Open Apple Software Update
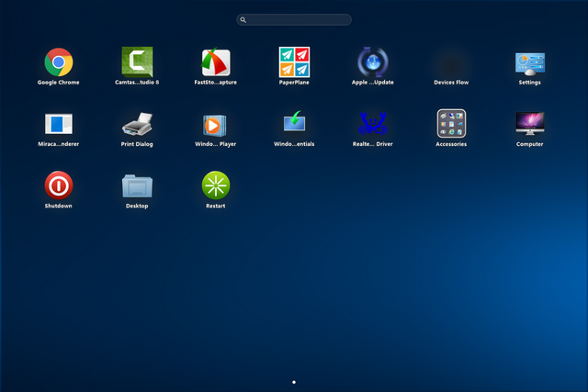Image resolution: width=588 pixels, height=392 pixels. (x=373, y=62)
